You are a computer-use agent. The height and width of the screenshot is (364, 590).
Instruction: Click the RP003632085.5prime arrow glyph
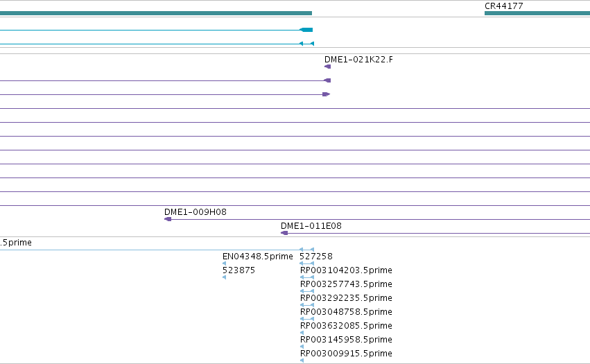(302, 333)
